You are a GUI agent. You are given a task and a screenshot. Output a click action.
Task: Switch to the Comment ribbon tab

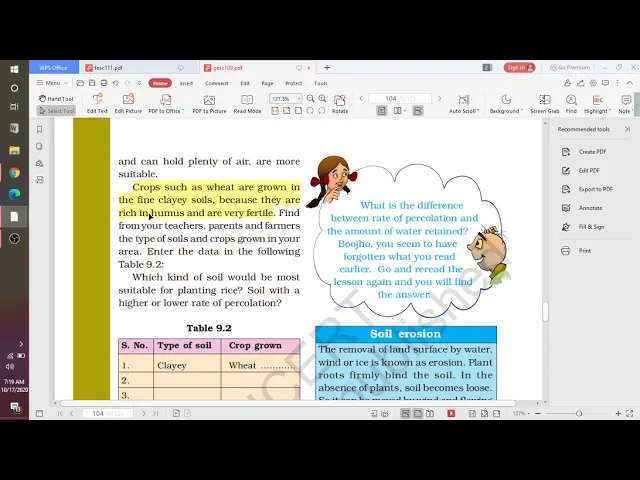coord(216,83)
